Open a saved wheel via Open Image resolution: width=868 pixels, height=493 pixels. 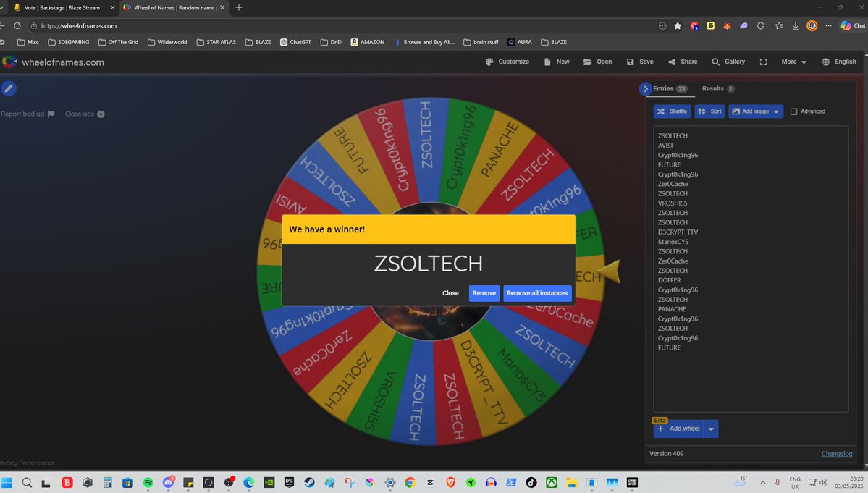tap(597, 62)
